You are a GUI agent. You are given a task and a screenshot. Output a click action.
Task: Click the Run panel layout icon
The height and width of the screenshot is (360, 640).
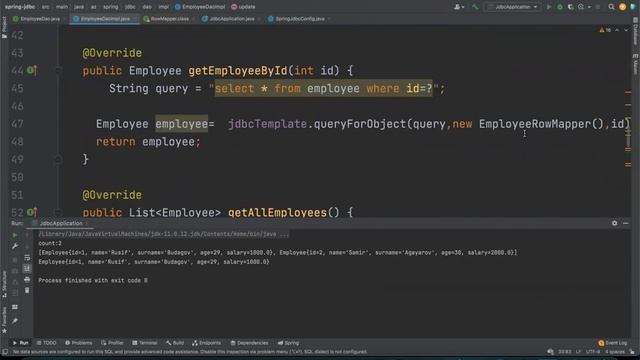[x=15, y=307]
